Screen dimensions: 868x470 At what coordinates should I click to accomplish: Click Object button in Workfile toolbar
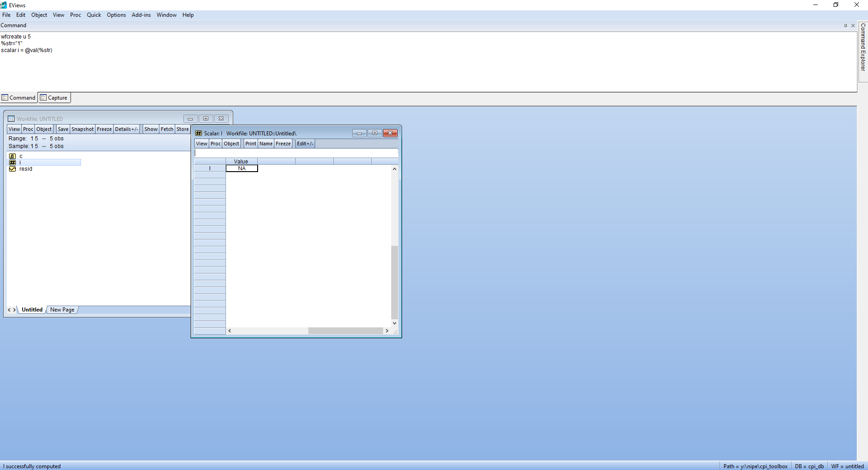click(44, 129)
